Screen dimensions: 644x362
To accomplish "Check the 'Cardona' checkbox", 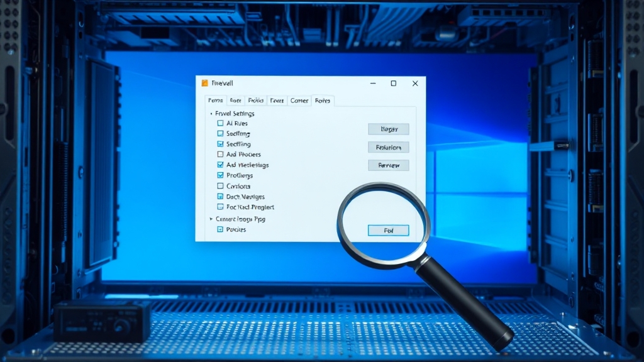I will click(221, 186).
